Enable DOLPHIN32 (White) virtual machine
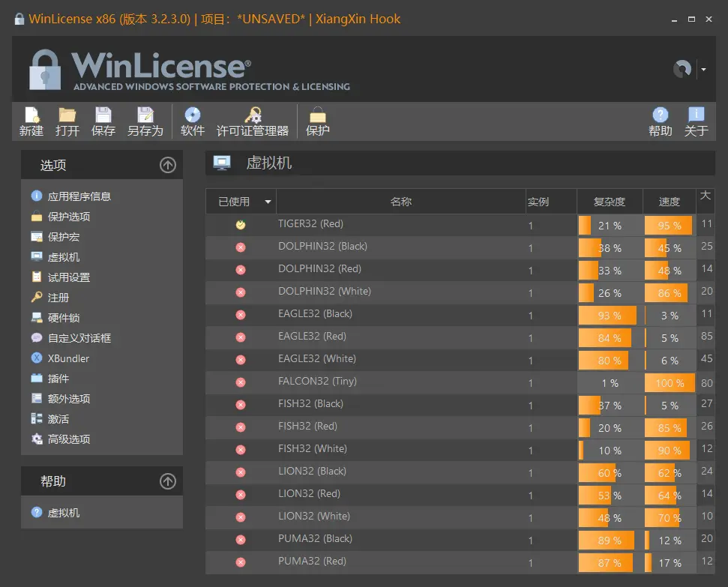 pyautogui.click(x=241, y=292)
